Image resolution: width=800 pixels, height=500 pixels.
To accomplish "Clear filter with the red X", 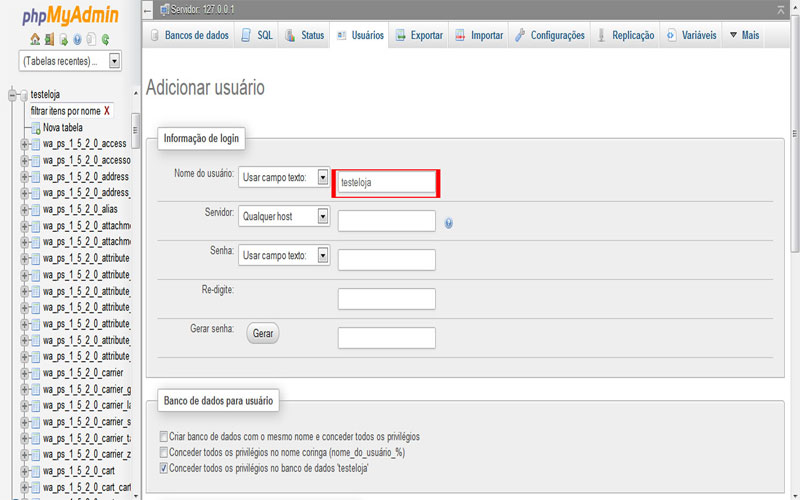I will 107,111.
